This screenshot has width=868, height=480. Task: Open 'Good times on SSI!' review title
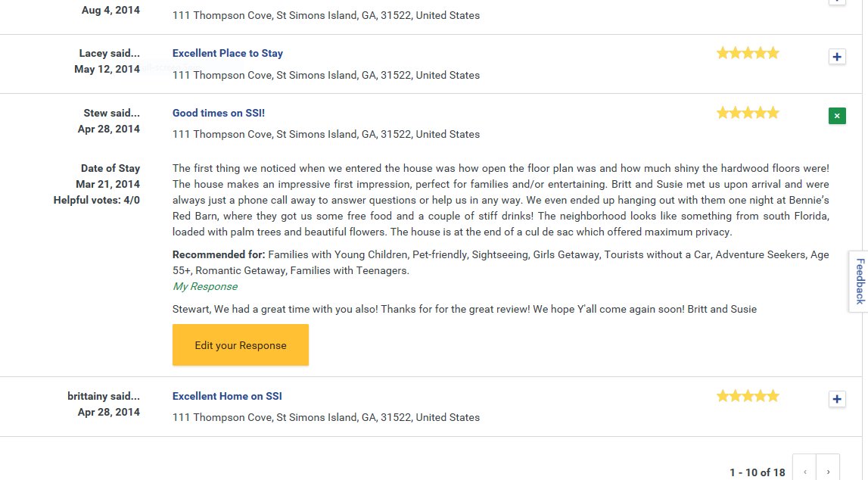(x=219, y=113)
